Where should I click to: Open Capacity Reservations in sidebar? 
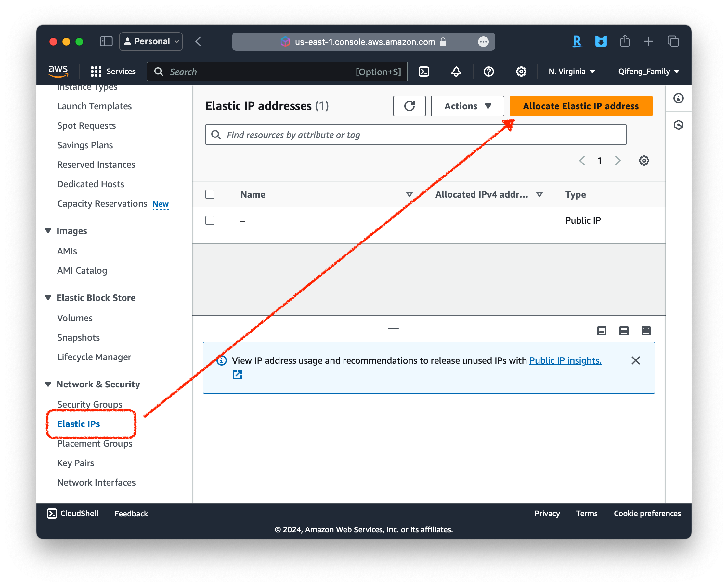pos(102,204)
